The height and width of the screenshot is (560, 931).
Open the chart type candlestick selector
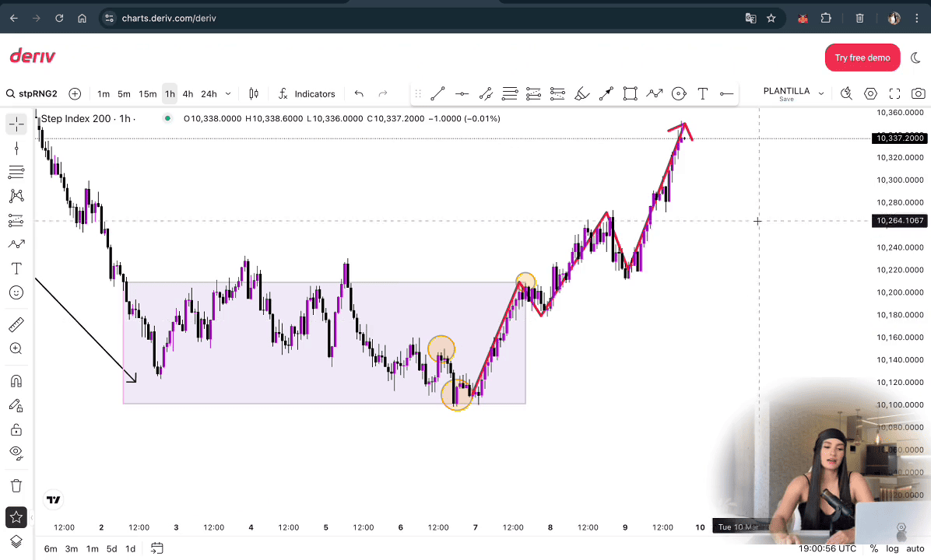click(254, 94)
